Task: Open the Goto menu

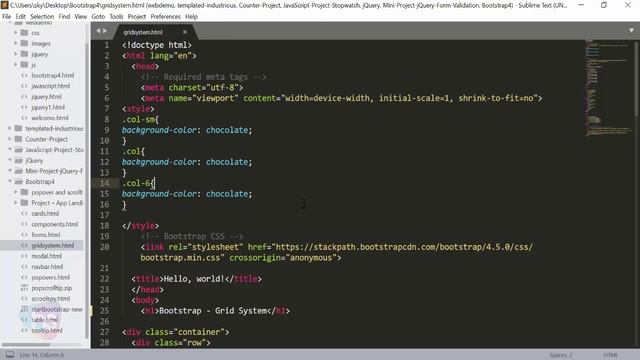Action: pos(98,17)
